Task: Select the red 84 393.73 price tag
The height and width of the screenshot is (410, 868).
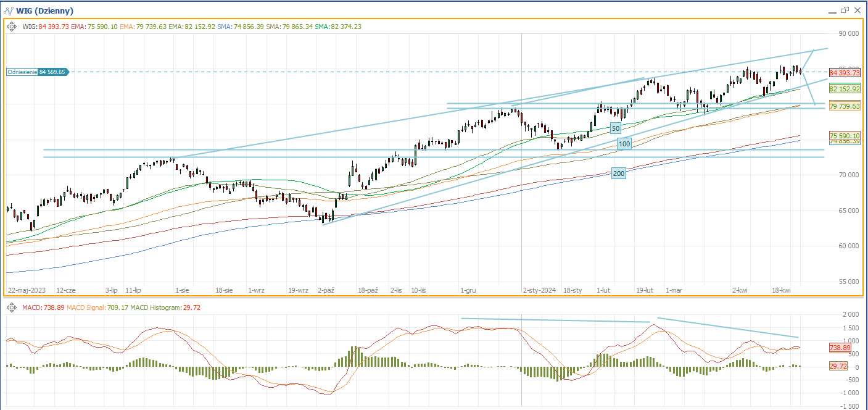Action: click(845, 73)
